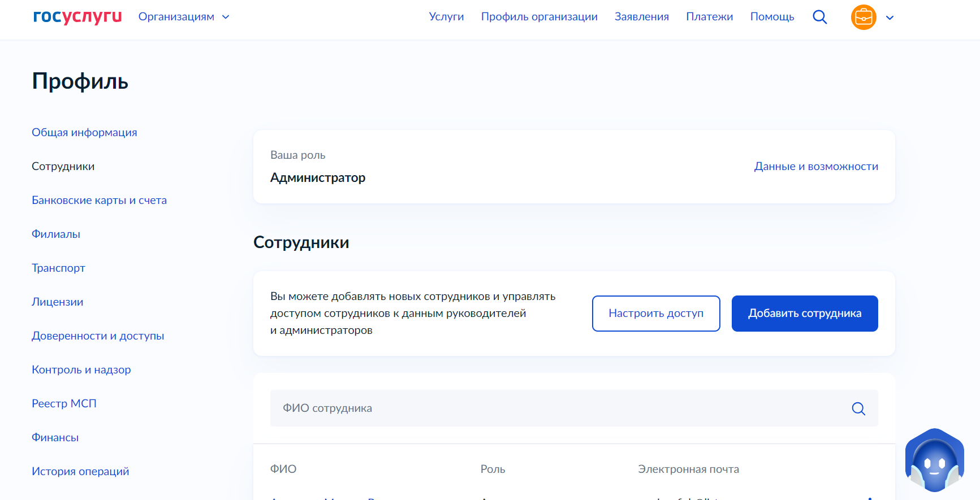Follow the Данные и возможности link
Screen dimensions: 980x500
(815, 167)
